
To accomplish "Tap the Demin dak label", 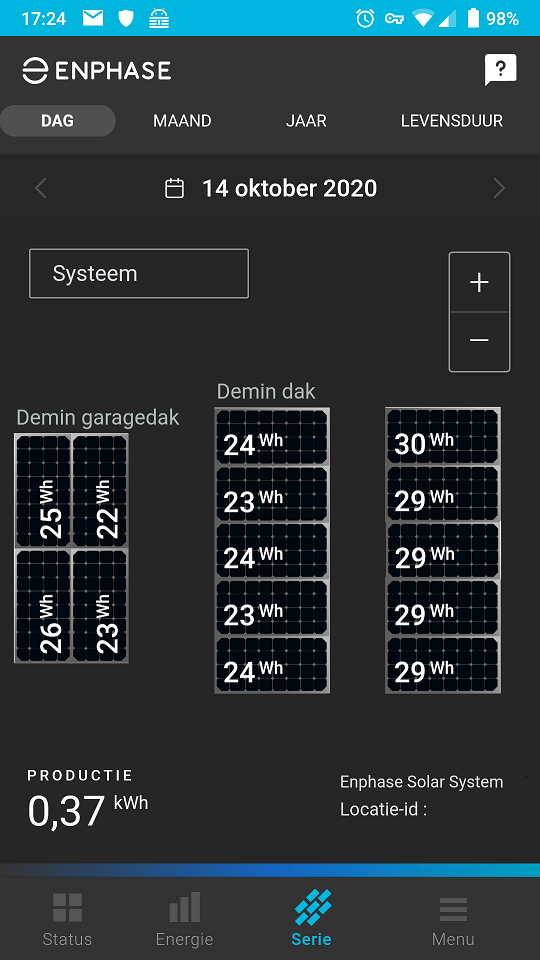I will (266, 391).
